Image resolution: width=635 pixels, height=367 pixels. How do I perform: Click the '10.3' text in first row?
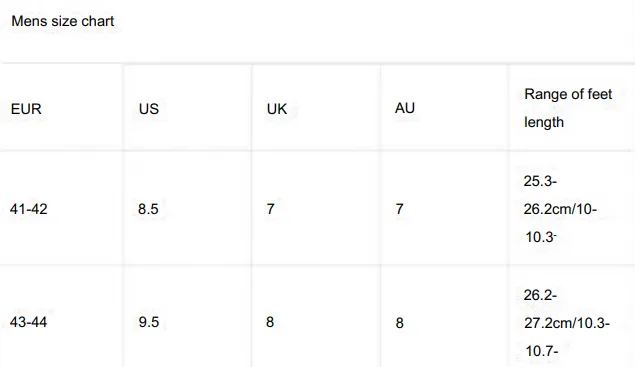tap(541, 237)
